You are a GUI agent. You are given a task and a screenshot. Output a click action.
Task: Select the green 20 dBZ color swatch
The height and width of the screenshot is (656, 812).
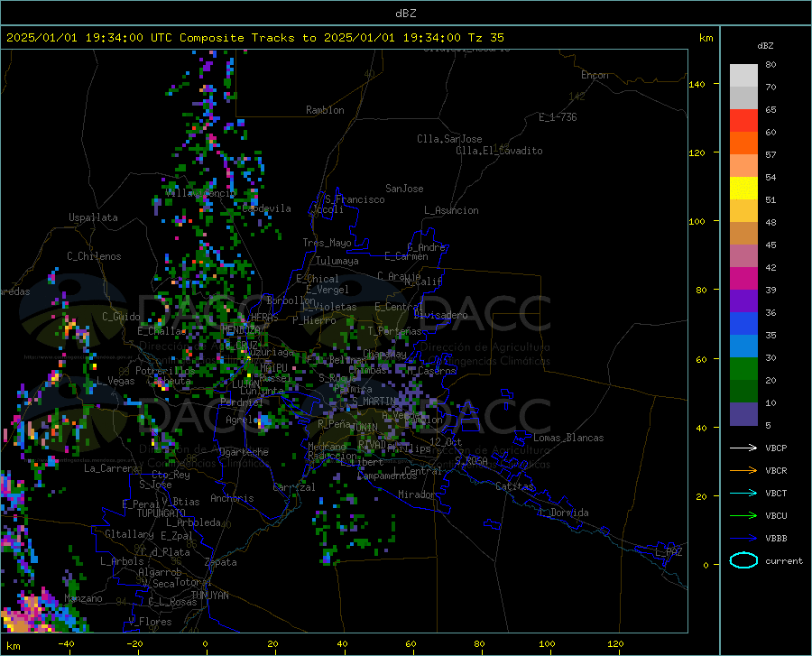pos(743,369)
